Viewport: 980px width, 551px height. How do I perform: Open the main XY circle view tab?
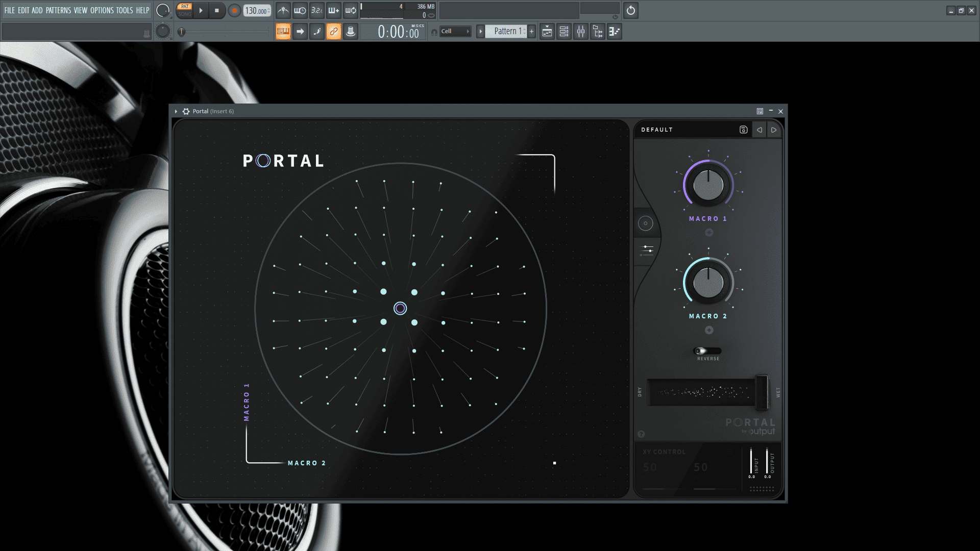coord(646,223)
